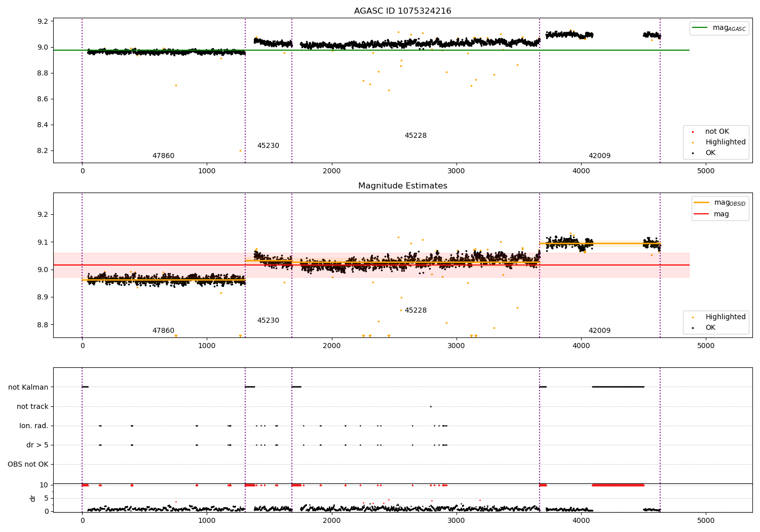Screen dimensions: 760x532
Task: Click the 'dr > 5' axis label
Action: point(37,445)
